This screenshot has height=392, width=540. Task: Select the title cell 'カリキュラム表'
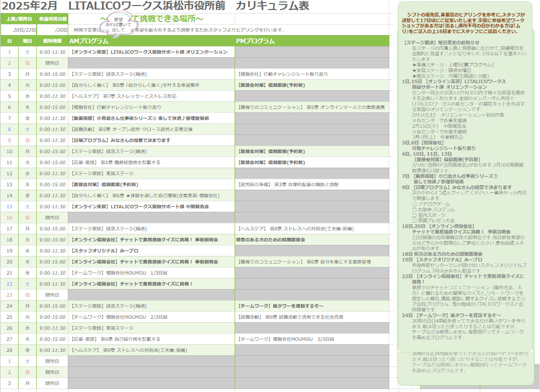coord(272,6)
